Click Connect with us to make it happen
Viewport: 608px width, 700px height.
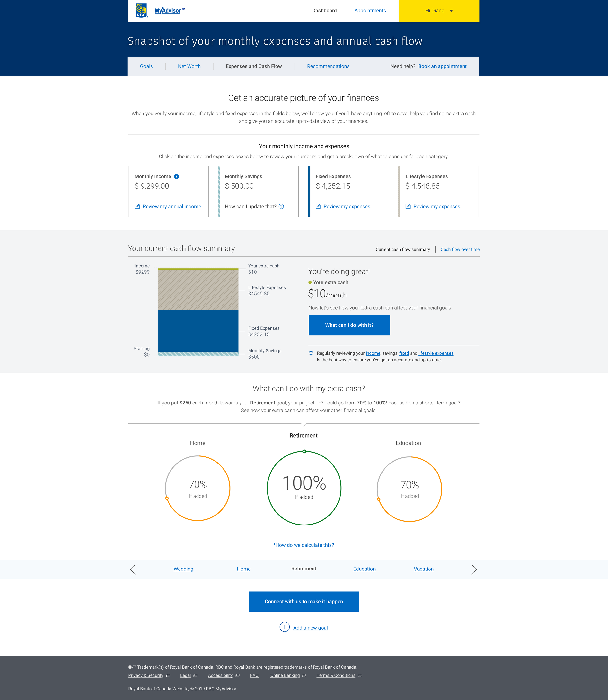click(304, 601)
